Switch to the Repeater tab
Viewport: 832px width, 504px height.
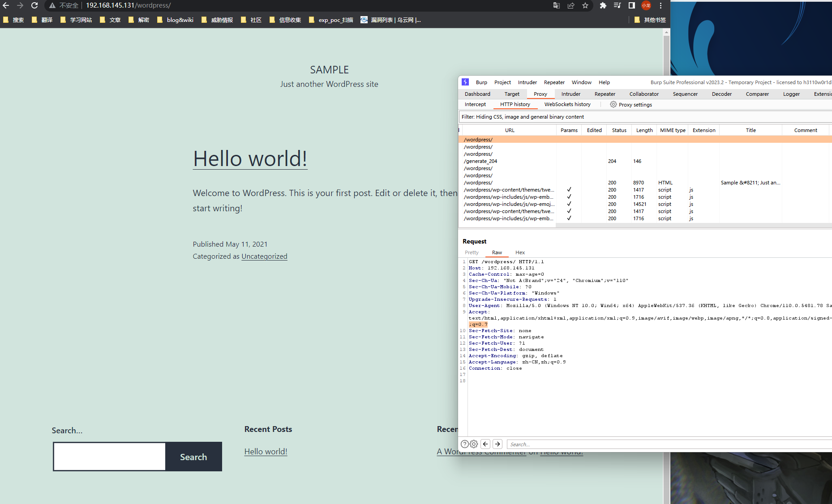coord(605,94)
